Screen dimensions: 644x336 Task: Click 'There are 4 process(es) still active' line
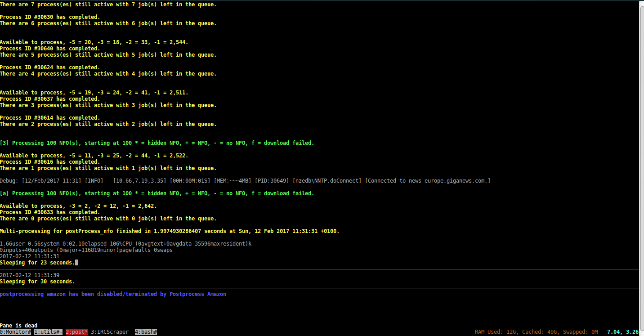coord(108,74)
